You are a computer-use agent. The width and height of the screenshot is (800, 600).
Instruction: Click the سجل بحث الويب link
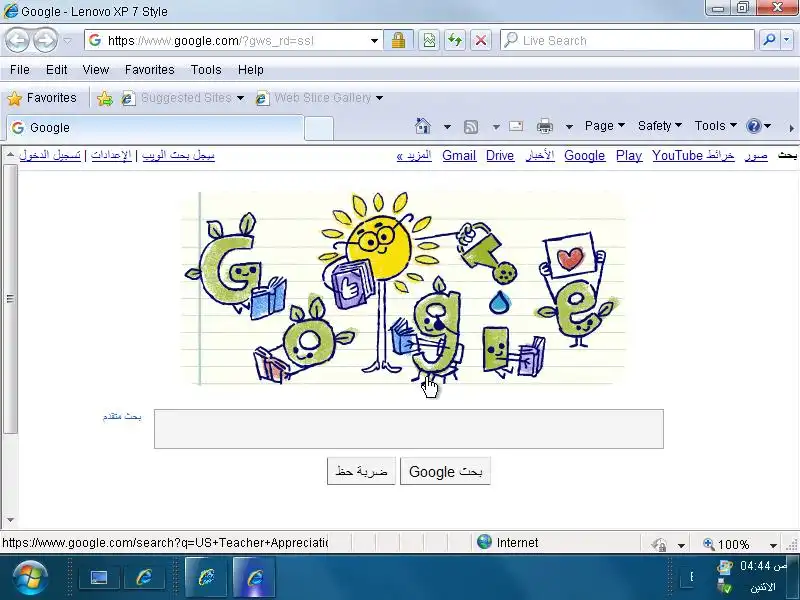point(178,155)
